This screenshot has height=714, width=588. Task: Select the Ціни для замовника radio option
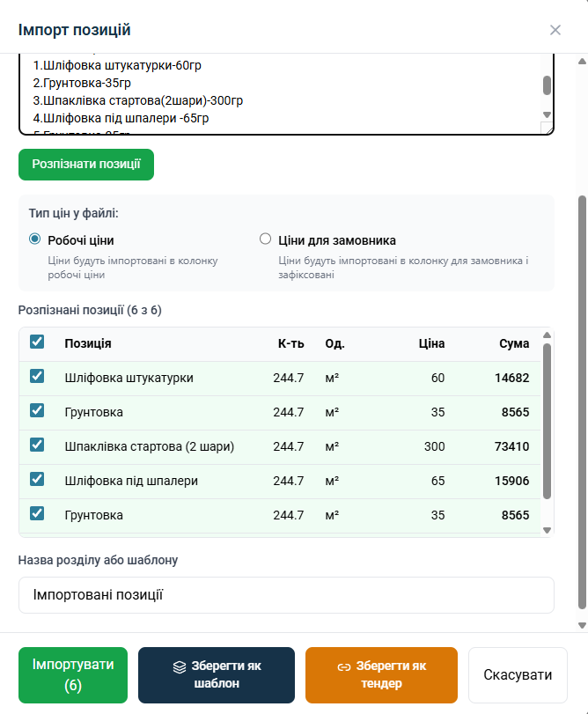(265, 239)
